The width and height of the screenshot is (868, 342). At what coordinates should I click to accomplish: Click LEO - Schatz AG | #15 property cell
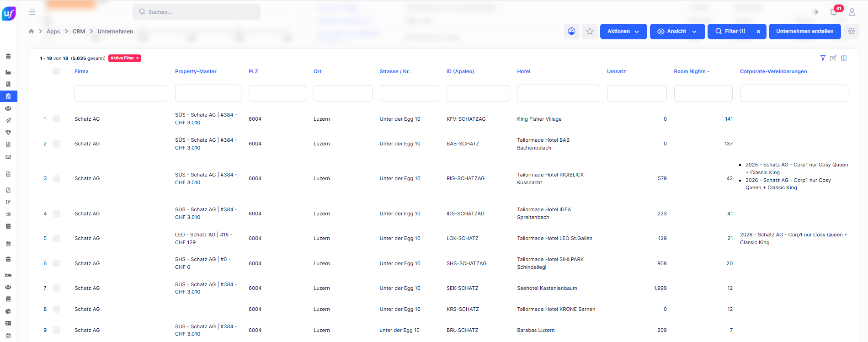tap(203, 238)
